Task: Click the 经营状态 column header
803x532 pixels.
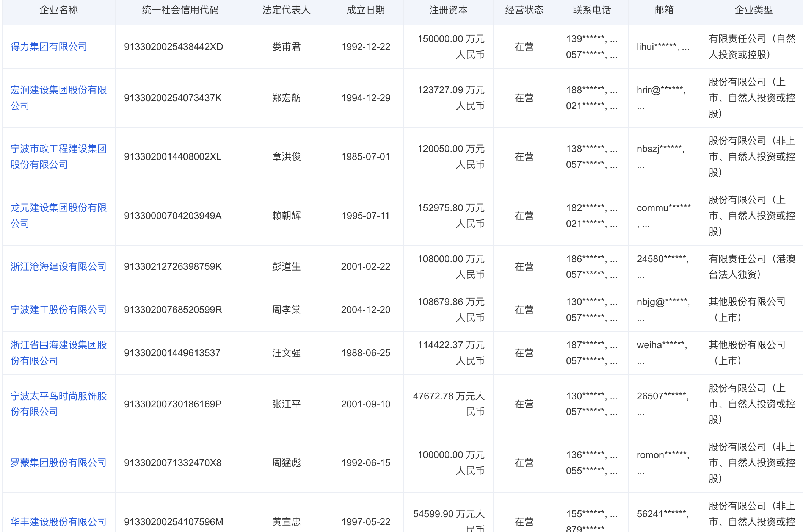Action: (524, 10)
